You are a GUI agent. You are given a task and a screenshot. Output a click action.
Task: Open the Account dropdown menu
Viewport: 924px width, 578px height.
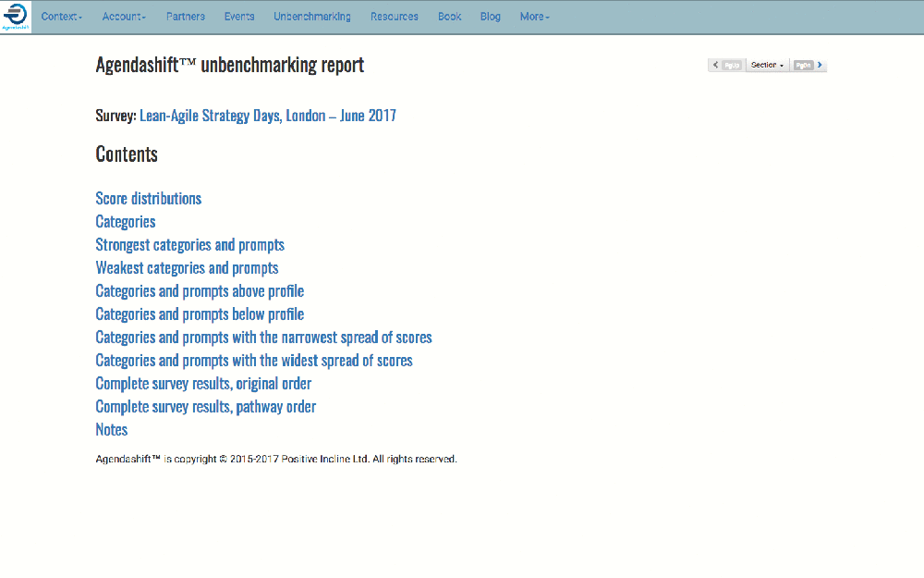click(123, 16)
